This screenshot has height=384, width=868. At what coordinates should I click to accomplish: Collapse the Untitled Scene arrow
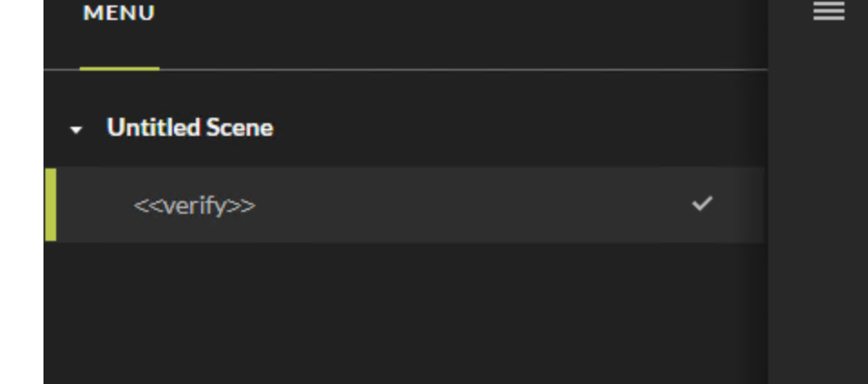click(x=77, y=130)
